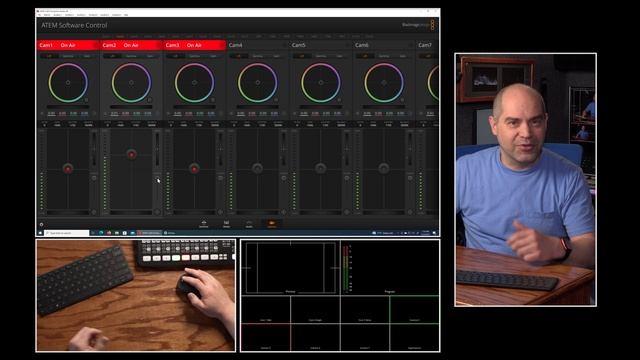Select the Gamma tab for Cam2
The image size is (640, 360).
(x=131, y=56)
